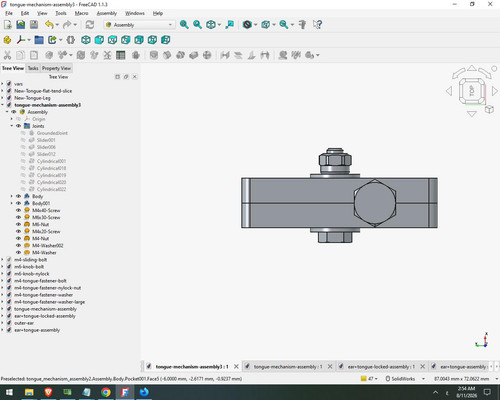Image resolution: width=500 pixels, height=400 pixels.
Task: Rotate view with navigation cube down arrow
Action: pos(472,114)
